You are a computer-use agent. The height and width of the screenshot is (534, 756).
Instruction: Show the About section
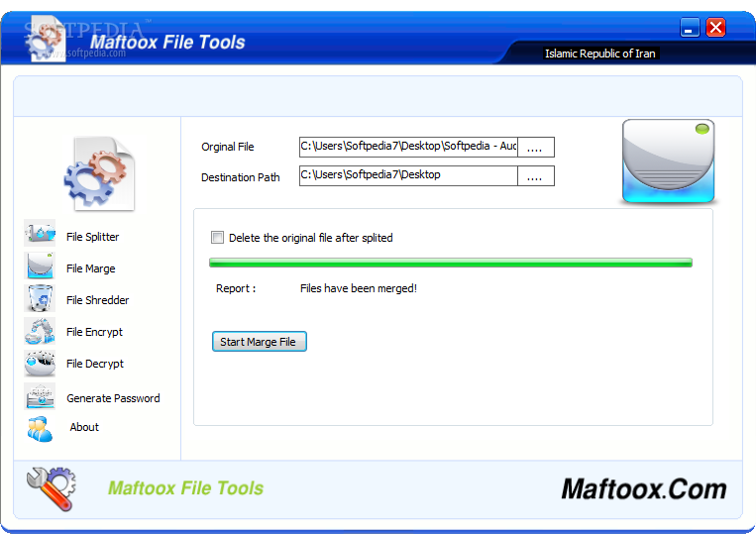[x=84, y=427]
